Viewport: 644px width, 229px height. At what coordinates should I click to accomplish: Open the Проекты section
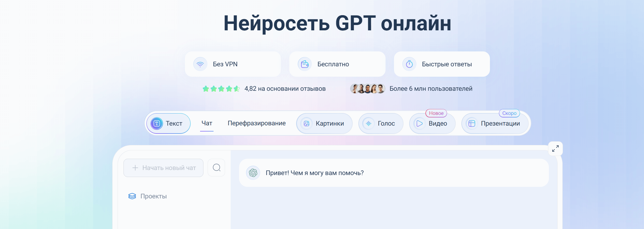(148, 196)
